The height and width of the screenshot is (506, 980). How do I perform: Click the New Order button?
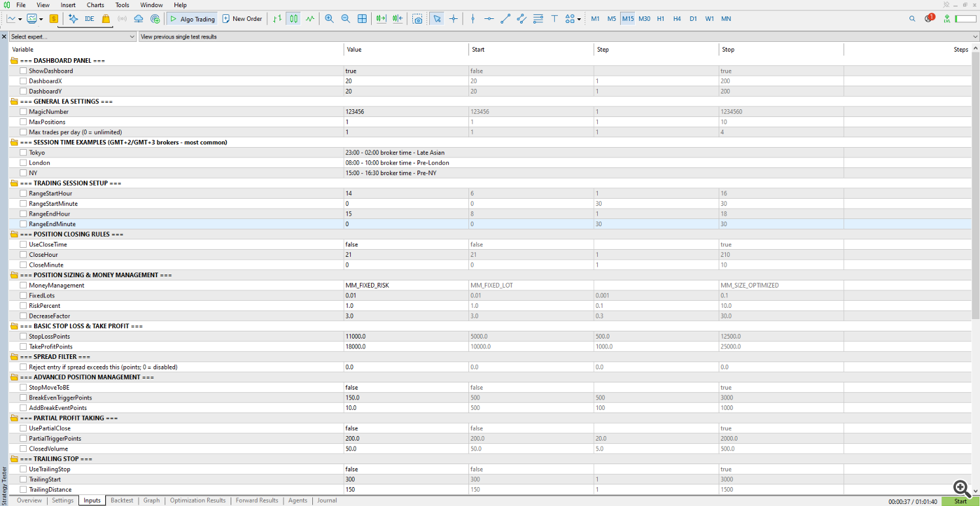pyautogui.click(x=242, y=19)
